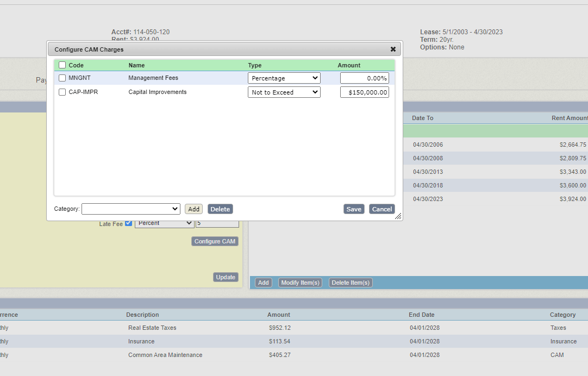This screenshot has height=376, width=588.
Task: Check the CAP-IMPR Capital Improvements checkbox
Action: 62,92
